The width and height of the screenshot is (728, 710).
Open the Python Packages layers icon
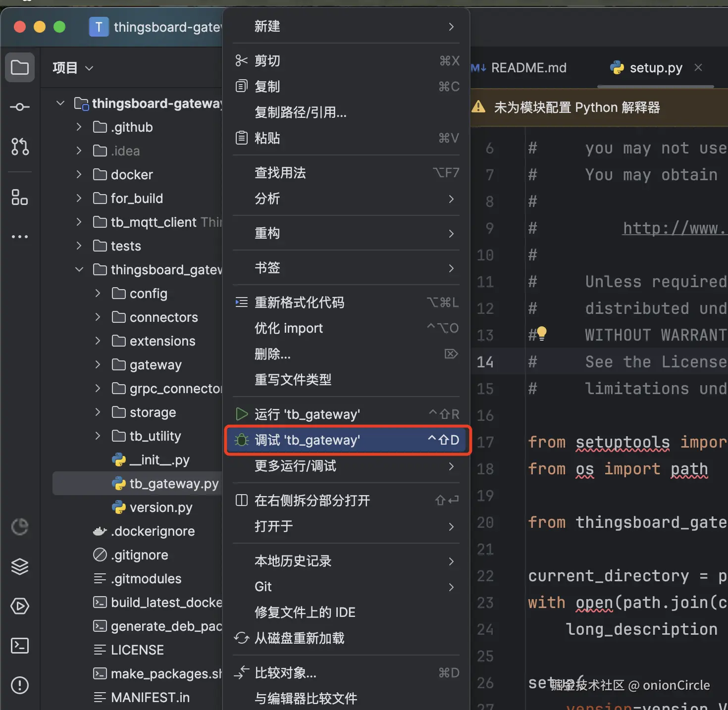pyautogui.click(x=20, y=566)
